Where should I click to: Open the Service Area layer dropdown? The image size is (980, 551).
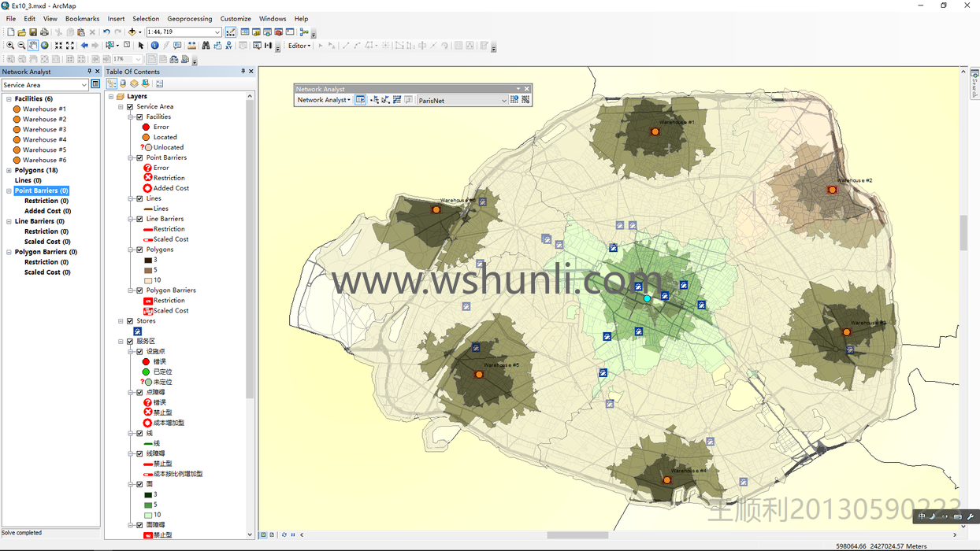(x=84, y=84)
